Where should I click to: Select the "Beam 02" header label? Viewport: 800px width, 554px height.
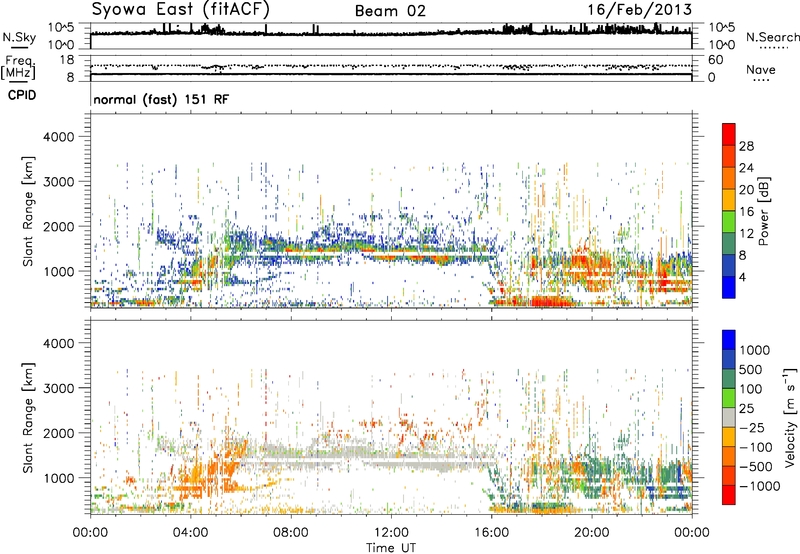[x=390, y=11]
